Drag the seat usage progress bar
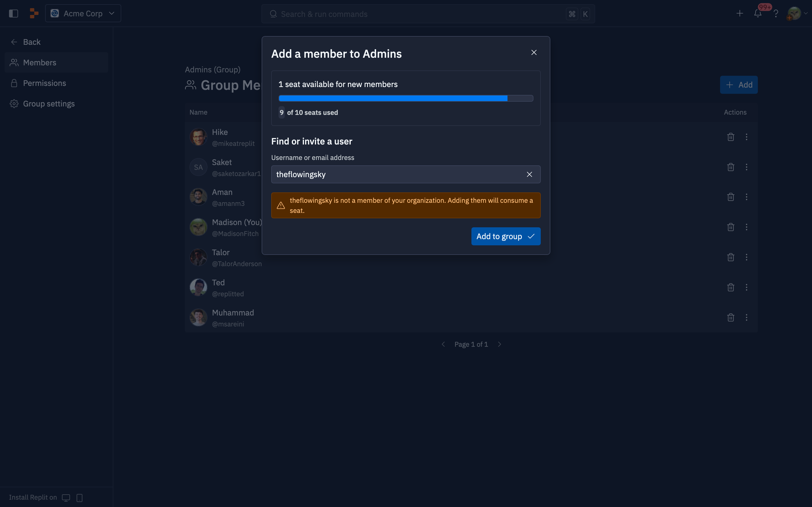Screen dimensions: 812x507 [x=406, y=98]
